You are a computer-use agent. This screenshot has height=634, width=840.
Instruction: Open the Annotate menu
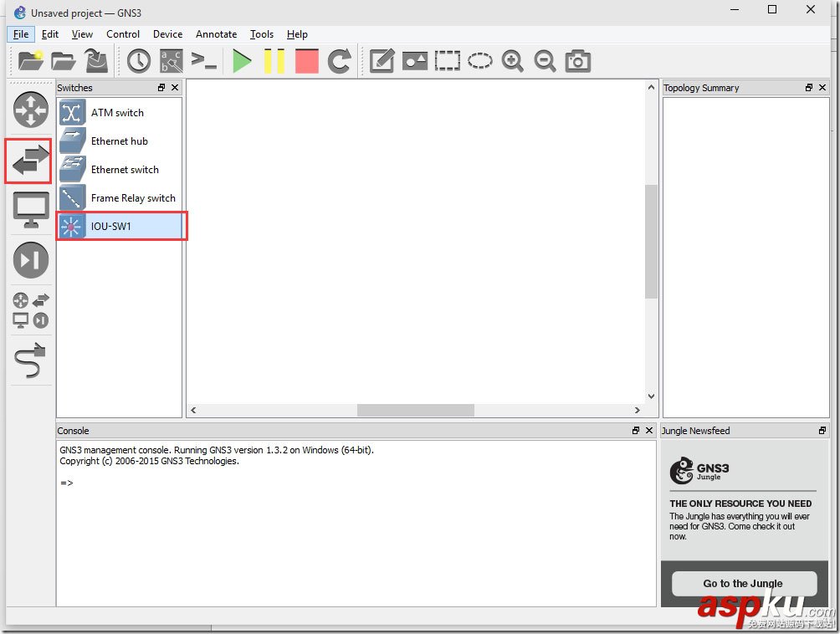pyautogui.click(x=216, y=34)
